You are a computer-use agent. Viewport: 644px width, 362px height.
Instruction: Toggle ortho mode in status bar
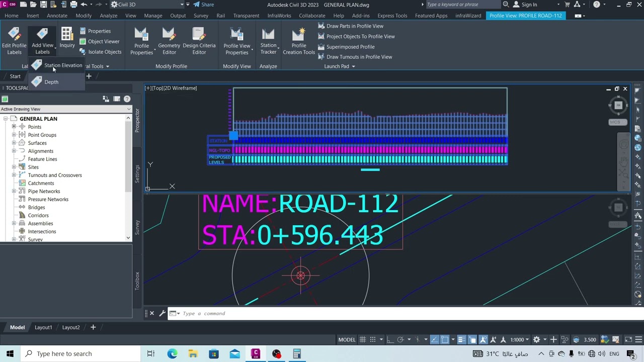coord(390,339)
